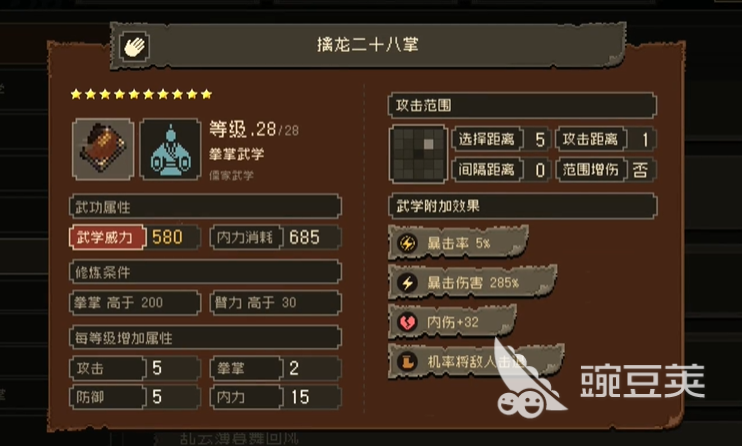Image resolution: width=742 pixels, height=446 pixels.
Task: Click the blue meditating scholar portrait
Action: (170, 149)
